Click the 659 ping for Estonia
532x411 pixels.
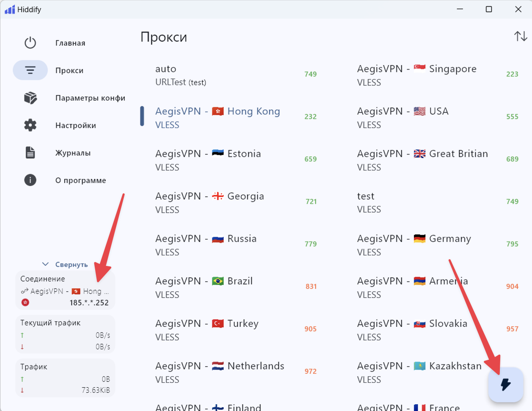coord(310,159)
